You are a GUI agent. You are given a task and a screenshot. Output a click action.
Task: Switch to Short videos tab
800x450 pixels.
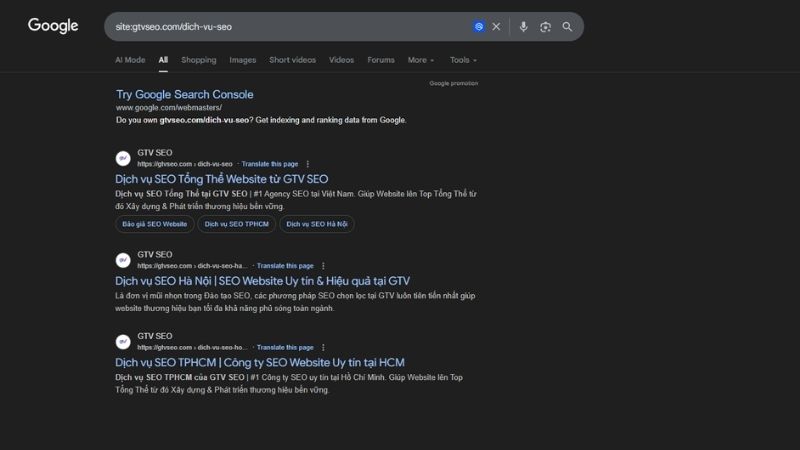[292, 60]
